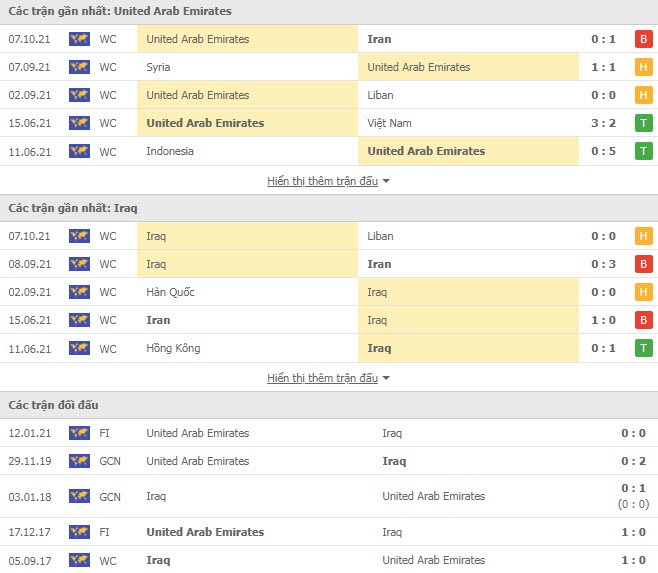Viewport: 658px width, 573px height.
Task: Click the flag icon on the 29.11.19 GCN match
Action: coord(79,461)
